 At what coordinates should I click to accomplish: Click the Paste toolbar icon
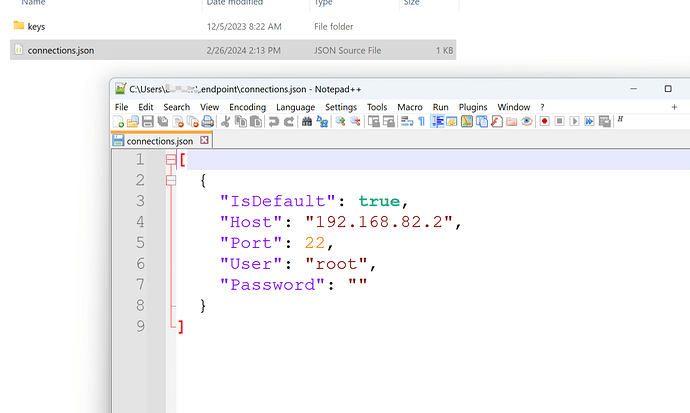coord(256,121)
